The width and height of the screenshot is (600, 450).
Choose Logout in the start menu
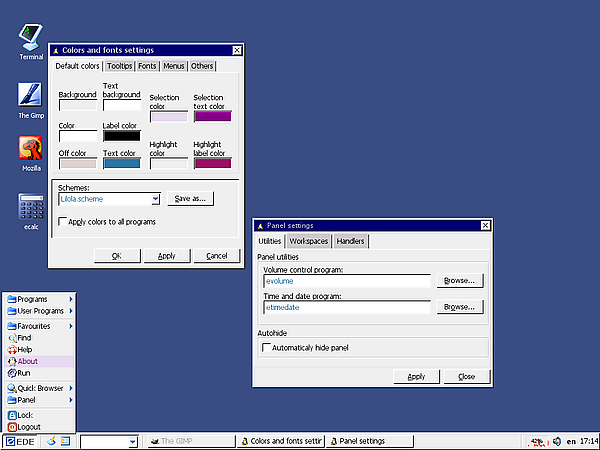click(x=29, y=427)
